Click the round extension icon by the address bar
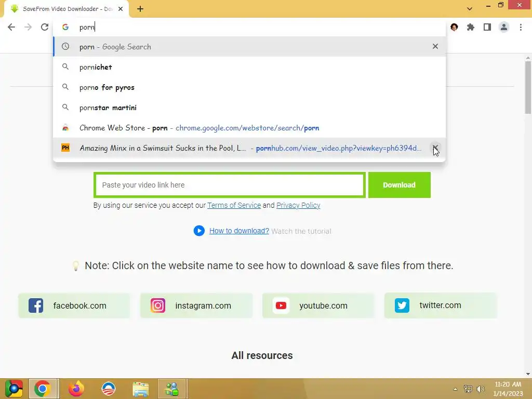The height and width of the screenshot is (399, 532). pos(454,27)
